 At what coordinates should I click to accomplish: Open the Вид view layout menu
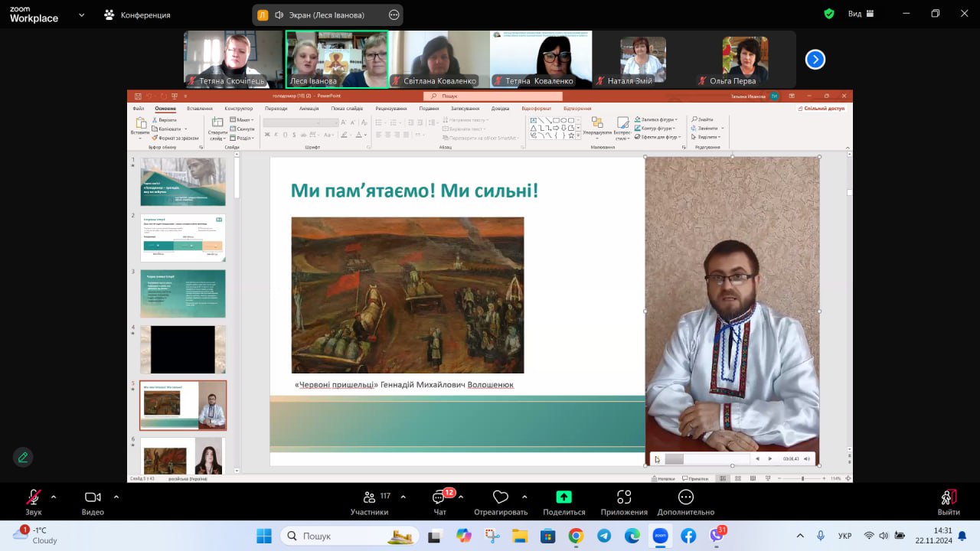tap(862, 14)
